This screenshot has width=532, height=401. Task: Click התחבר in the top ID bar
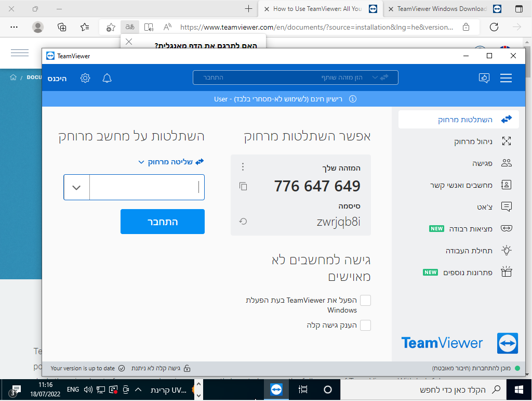(x=214, y=77)
